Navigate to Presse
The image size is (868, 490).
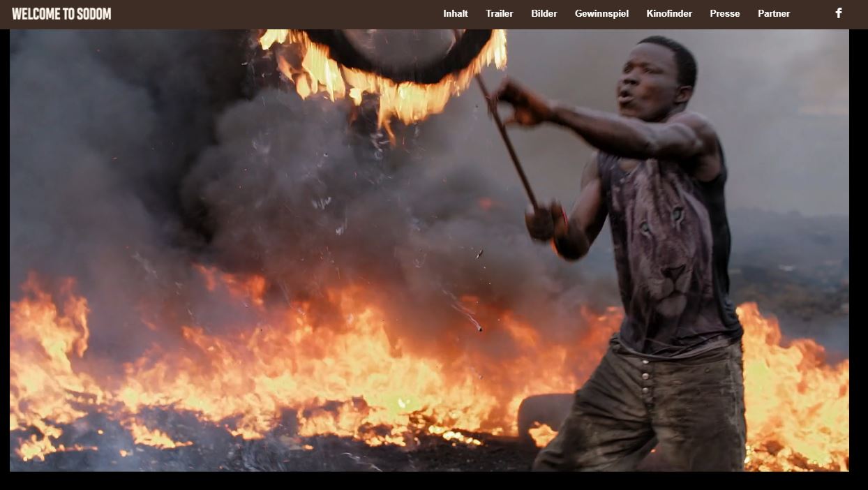coord(725,13)
